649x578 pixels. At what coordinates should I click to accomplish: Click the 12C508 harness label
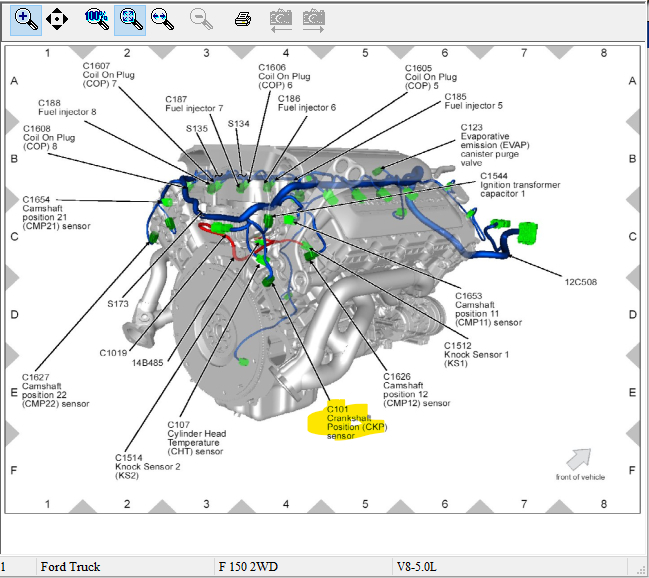pos(581,282)
